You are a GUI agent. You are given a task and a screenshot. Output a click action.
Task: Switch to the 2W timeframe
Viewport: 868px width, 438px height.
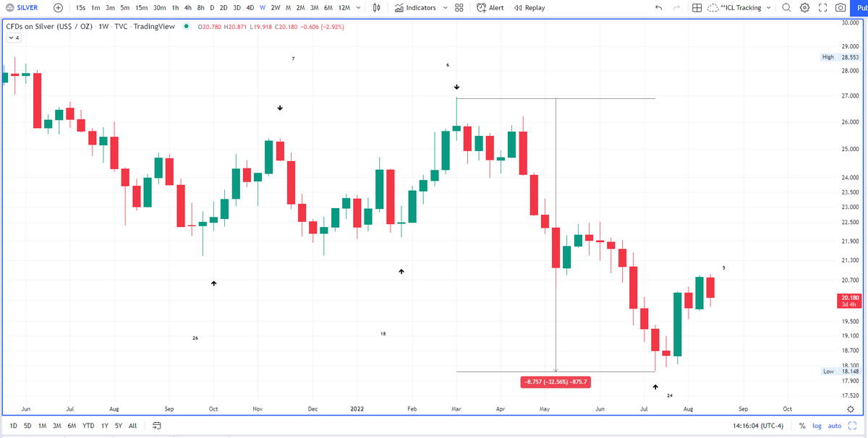(x=276, y=7)
